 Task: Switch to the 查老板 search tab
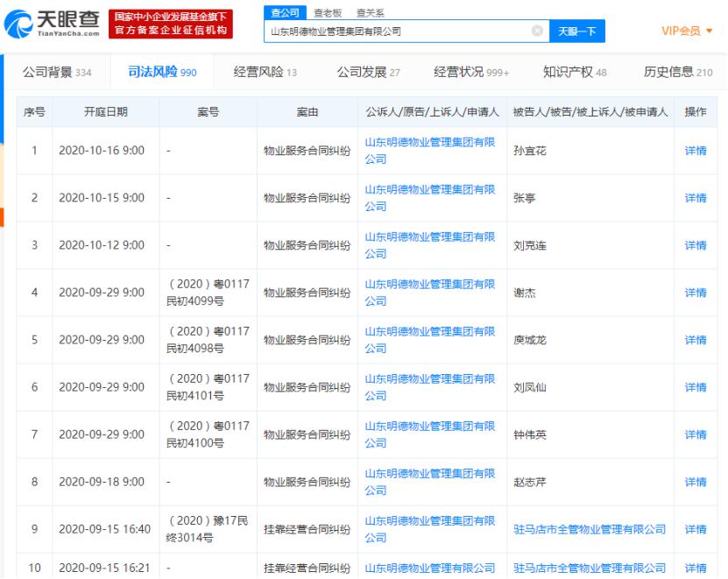(x=328, y=13)
